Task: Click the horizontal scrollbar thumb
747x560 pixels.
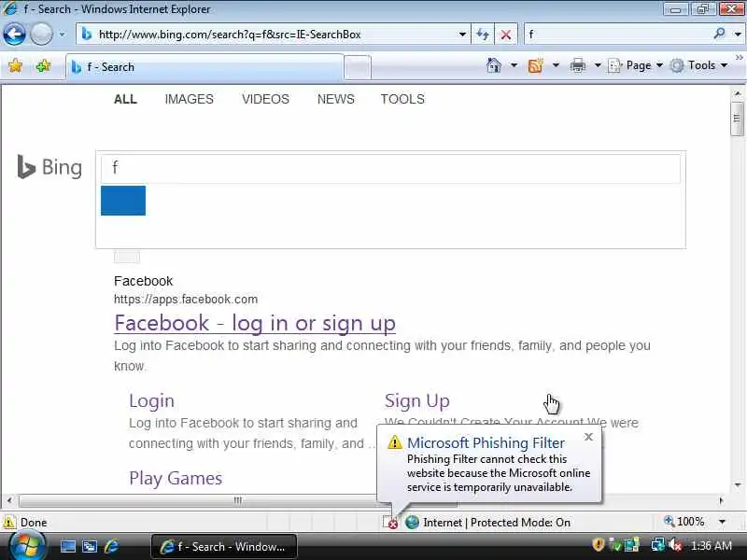Action: (238, 500)
